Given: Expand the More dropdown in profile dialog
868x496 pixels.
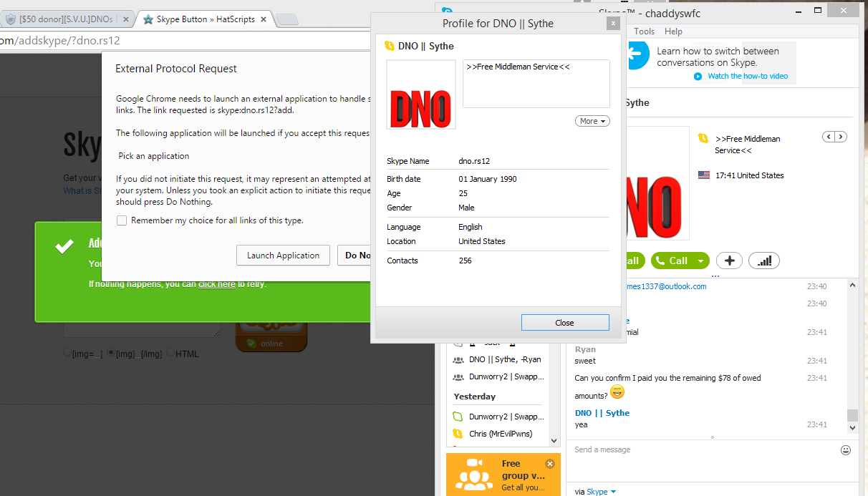Looking at the screenshot, I should click(592, 121).
